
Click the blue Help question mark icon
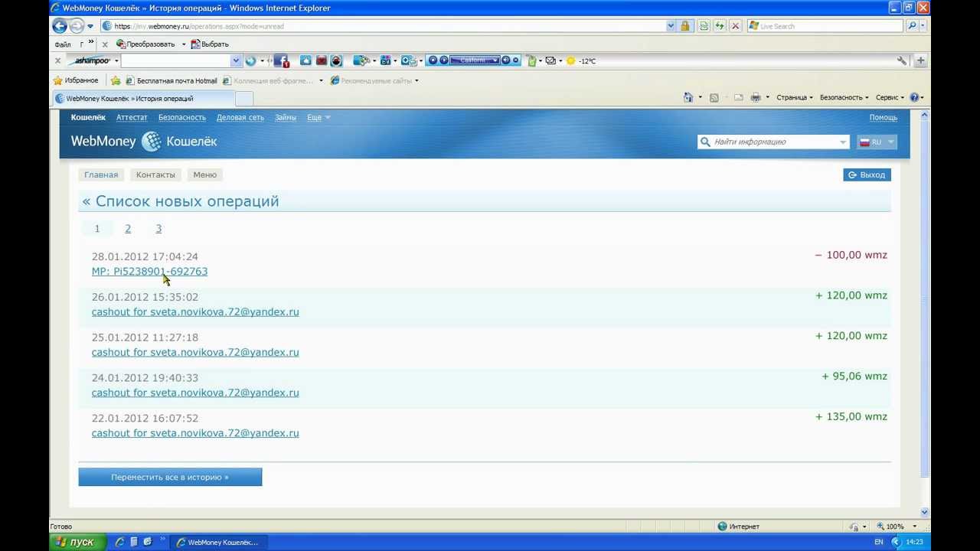coord(914,97)
